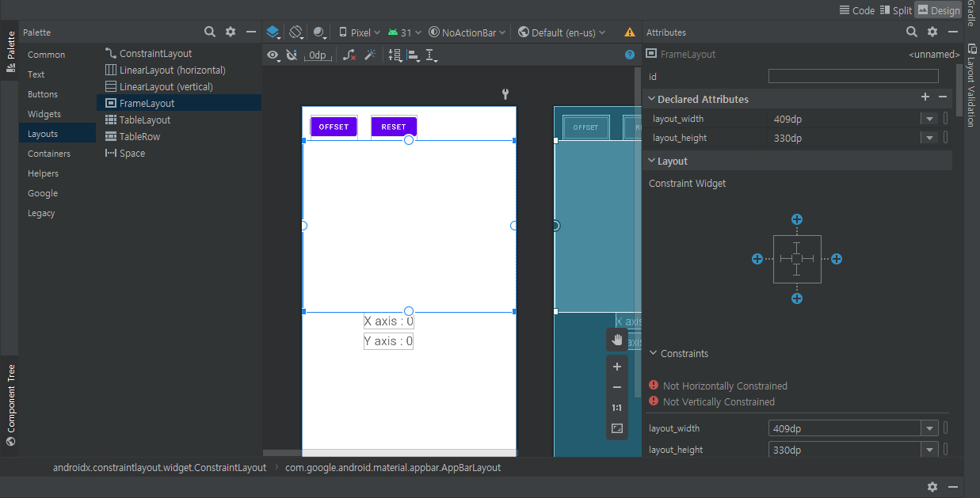Screen dimensions: 980x498
Task: Click the blue help question mark icon
Action: click(x=630, y=55)
